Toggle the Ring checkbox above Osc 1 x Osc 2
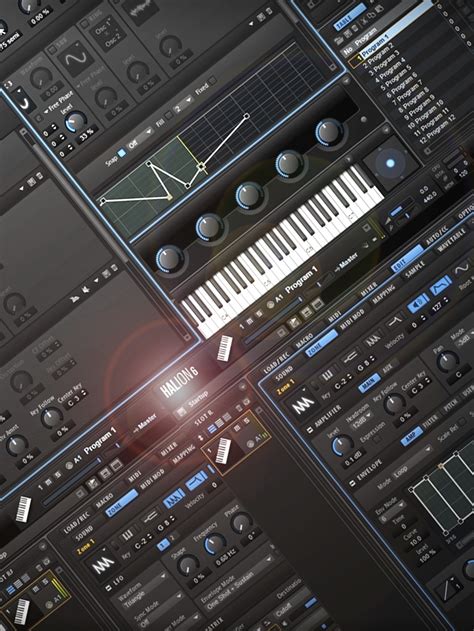The image size is (474, 631). click(84, 24)
